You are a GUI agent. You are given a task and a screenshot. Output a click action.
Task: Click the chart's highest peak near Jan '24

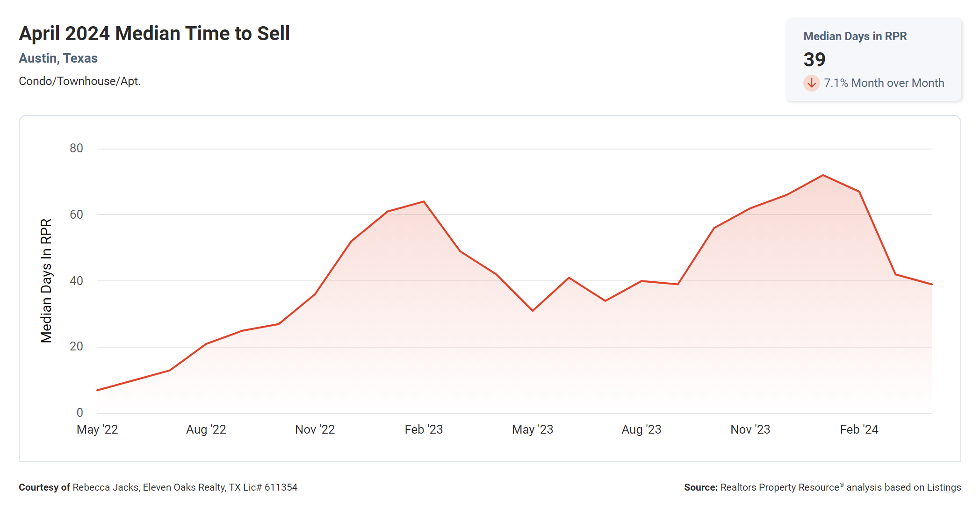point(823,175)
